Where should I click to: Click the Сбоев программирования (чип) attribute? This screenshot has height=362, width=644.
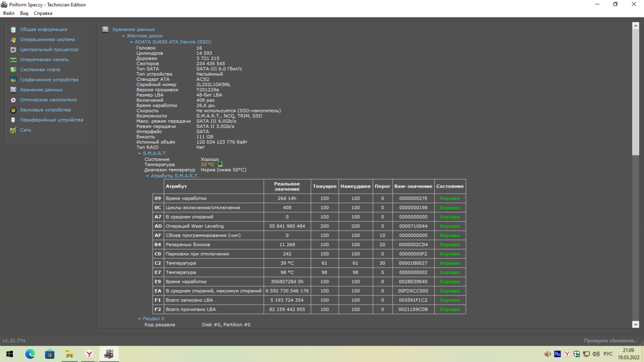click(x=203, y=235)
